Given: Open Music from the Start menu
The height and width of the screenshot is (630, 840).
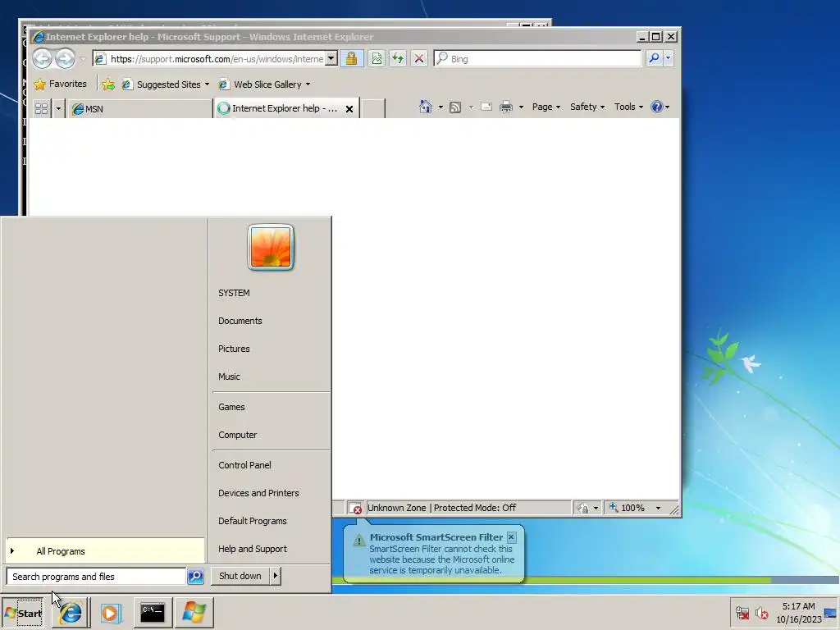Looking at the screenshot, I should [x=271, y=377].
